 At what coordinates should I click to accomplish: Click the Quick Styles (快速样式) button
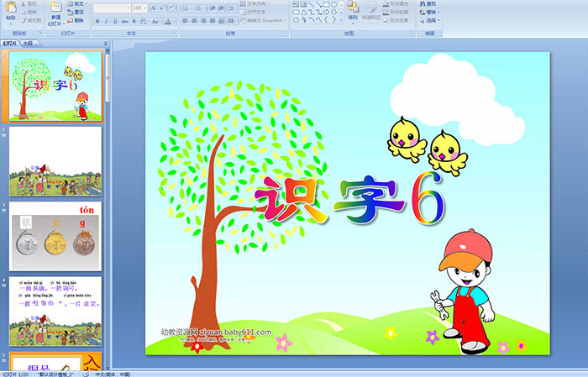371,11
